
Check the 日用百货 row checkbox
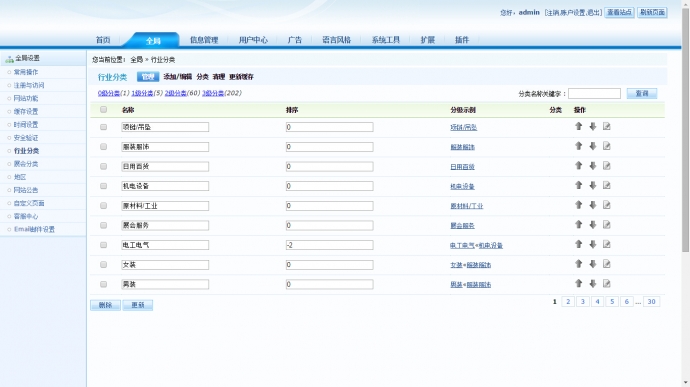point(103,166)
